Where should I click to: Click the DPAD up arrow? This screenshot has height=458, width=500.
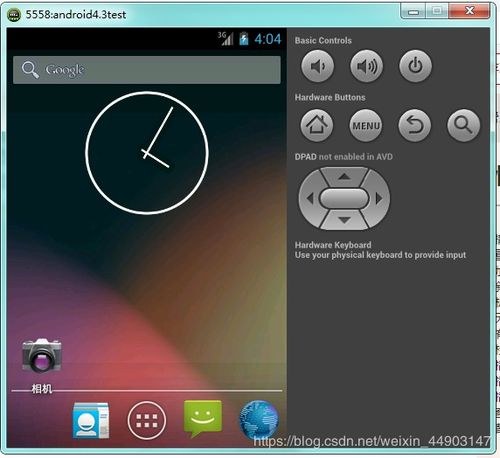click(x=344, y=177)
